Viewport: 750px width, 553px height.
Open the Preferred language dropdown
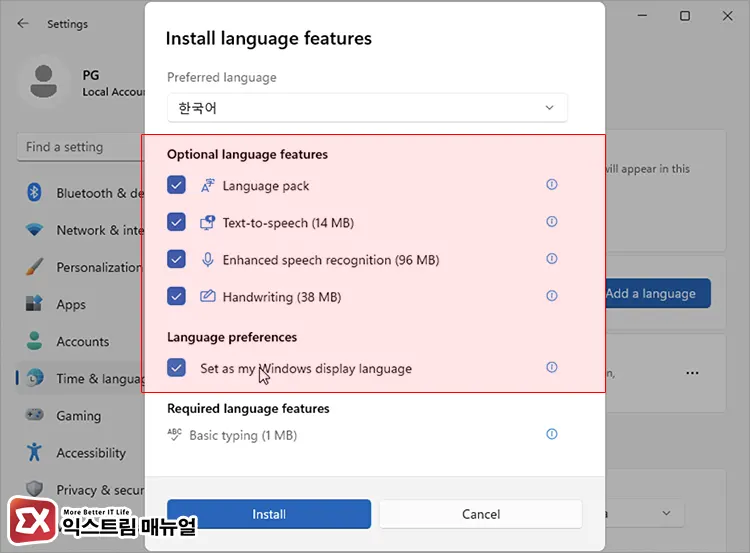coord(367,108)
